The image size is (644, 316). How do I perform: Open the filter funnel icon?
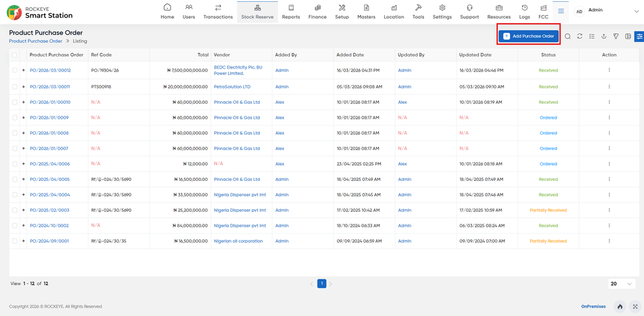point(616,36)
